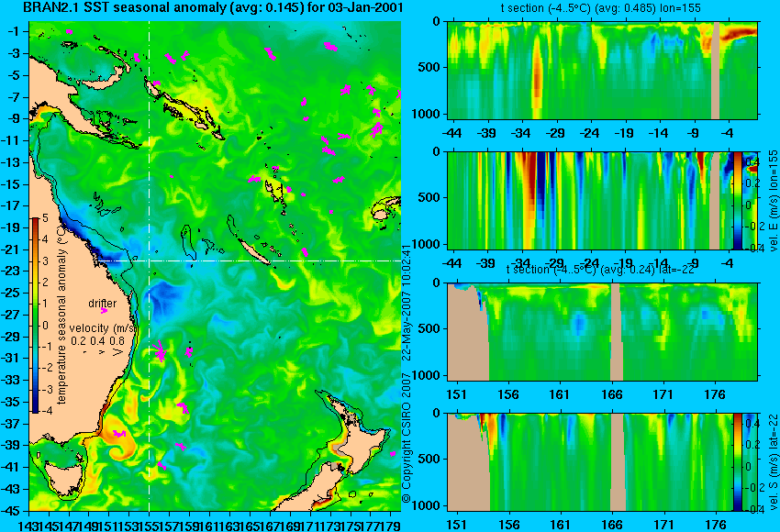Click the '0' tick on the SST color bar
The image size is (780, 532).
tap(45, 326)
